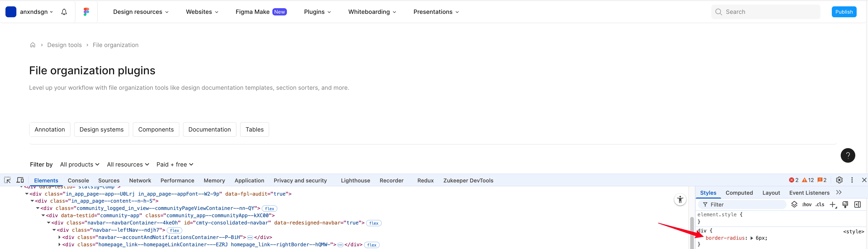The width and height of the screenshot is (868, 249).
Task: Open the All products filter dropdown
Action: tap(80, 164)
